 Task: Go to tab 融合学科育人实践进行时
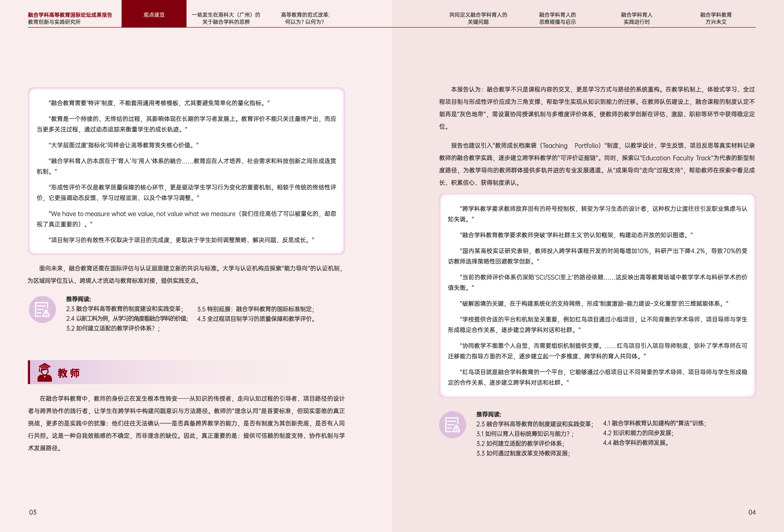click(x=637, y=18)
